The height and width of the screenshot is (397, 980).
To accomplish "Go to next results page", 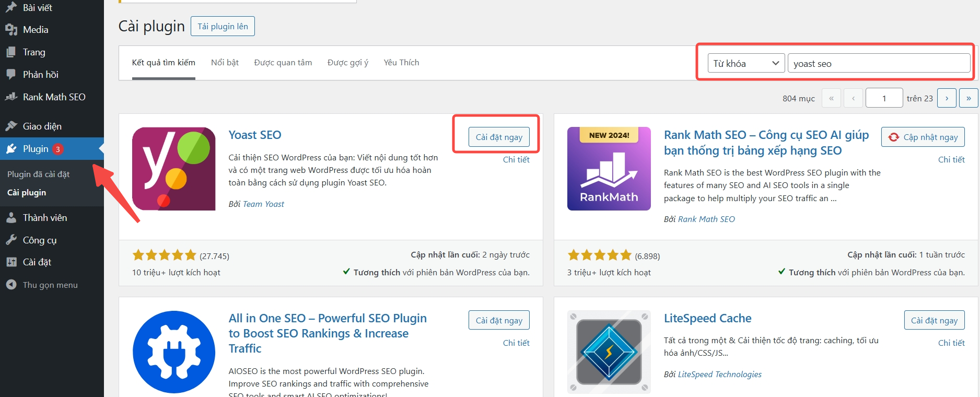I will [947, 98].
